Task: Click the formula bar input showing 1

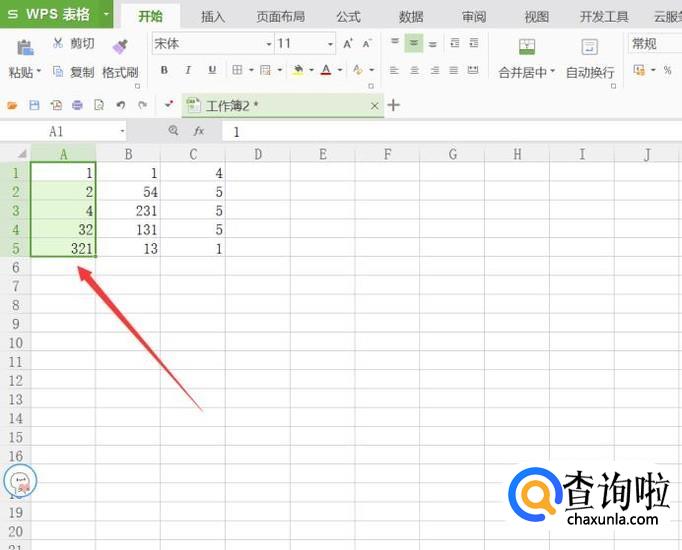Action: click(452, 132)
